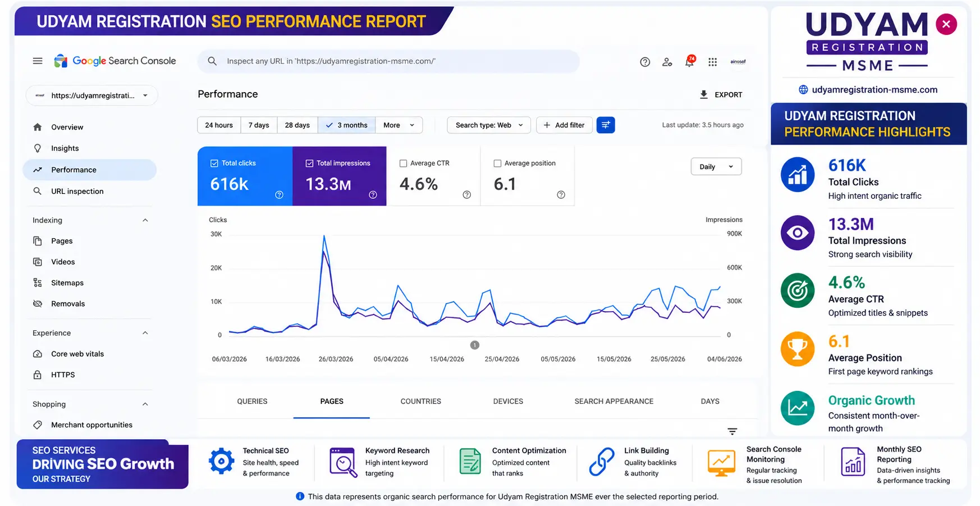Enable the Average position checkbox

pos(497,163)
